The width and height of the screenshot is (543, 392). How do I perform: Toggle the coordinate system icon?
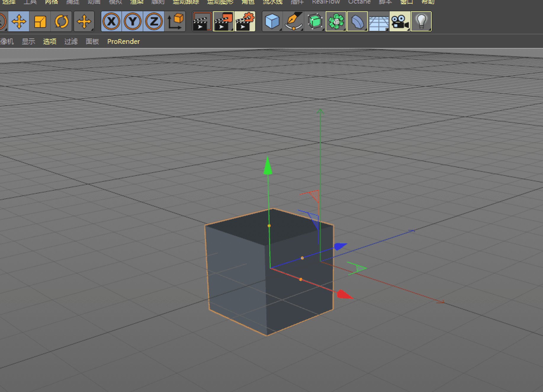tap(175, 21)
